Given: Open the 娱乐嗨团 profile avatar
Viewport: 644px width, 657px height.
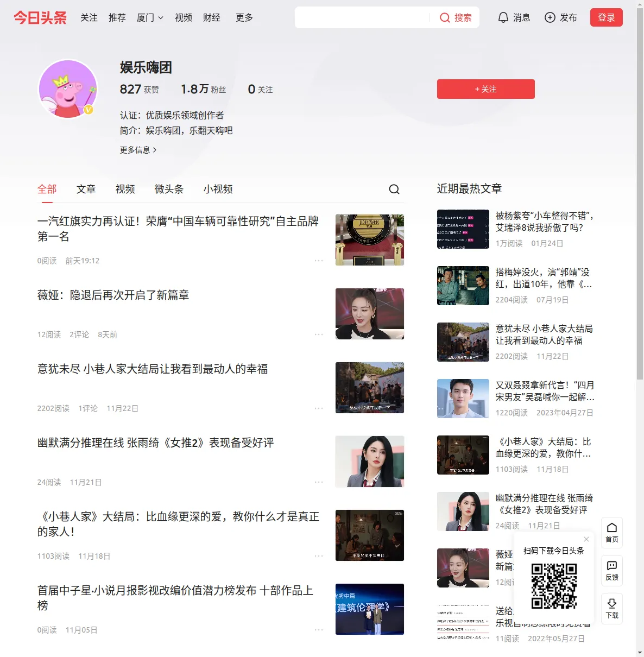Looking at the screenshot, I should coord(68,89).
